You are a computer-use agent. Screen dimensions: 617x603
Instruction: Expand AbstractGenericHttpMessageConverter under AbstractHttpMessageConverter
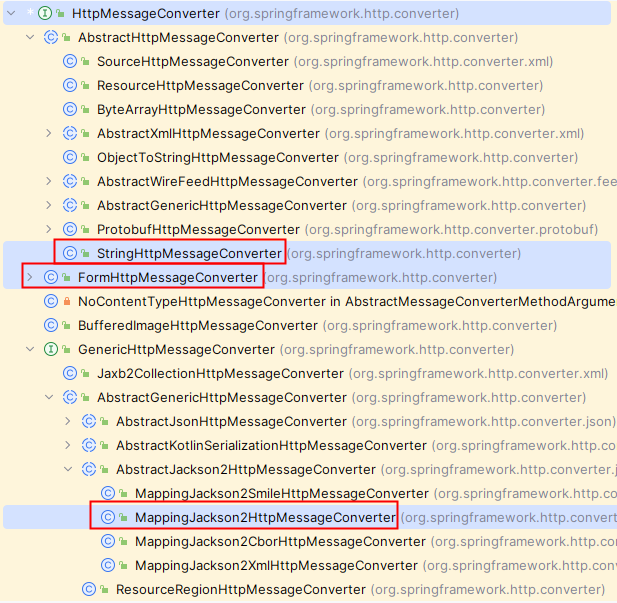(49, 205)
